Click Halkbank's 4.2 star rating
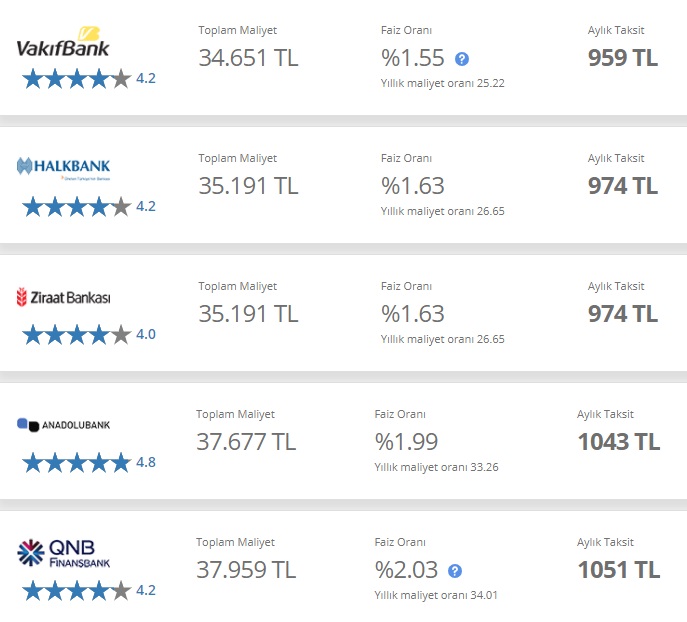This screenshot has width=687, height=622. click(89, 207)
